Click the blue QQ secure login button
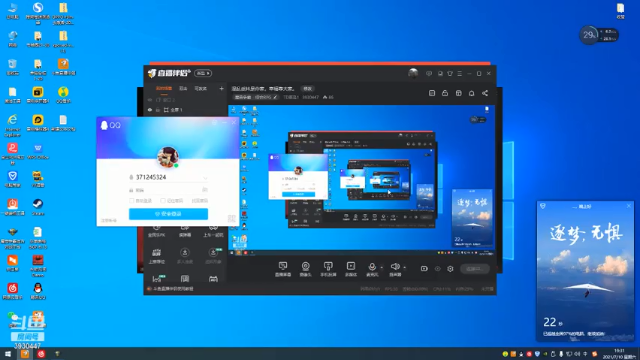Screen dimensions: 640x360 (168, 214)
